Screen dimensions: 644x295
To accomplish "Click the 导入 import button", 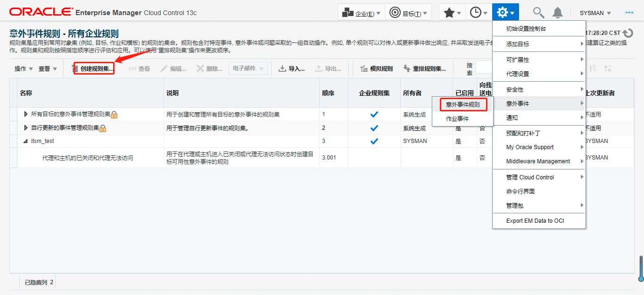I will point(291,68).
